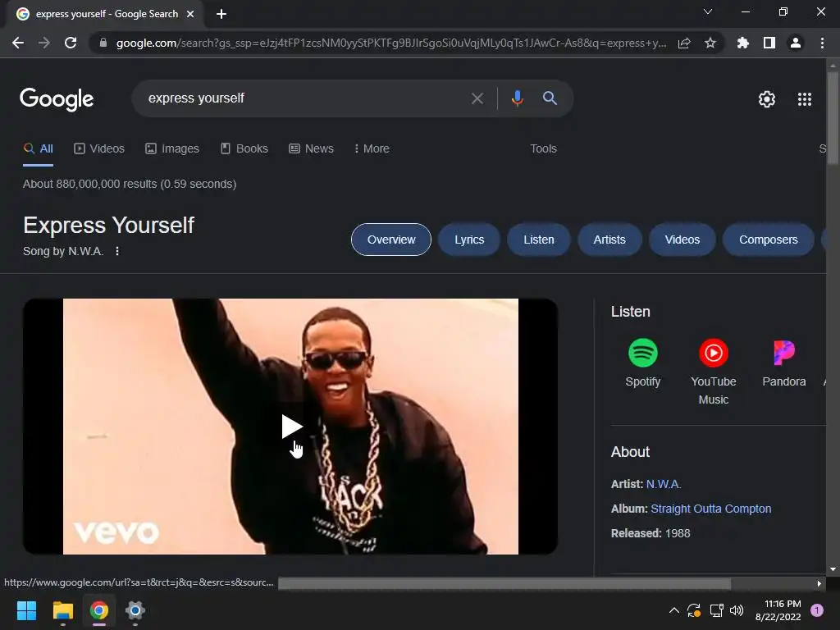The width and height of the screenshot is (840, 630).
Task: Open the Extensions puzzle icon
Action: click(x=743, y=43)
